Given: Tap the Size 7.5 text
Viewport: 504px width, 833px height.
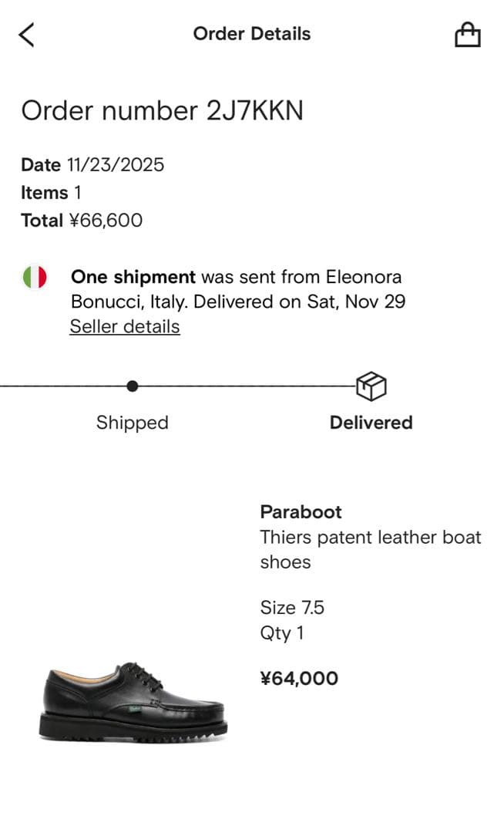Looking at the screenshot, I should click(x=292, y=608).
